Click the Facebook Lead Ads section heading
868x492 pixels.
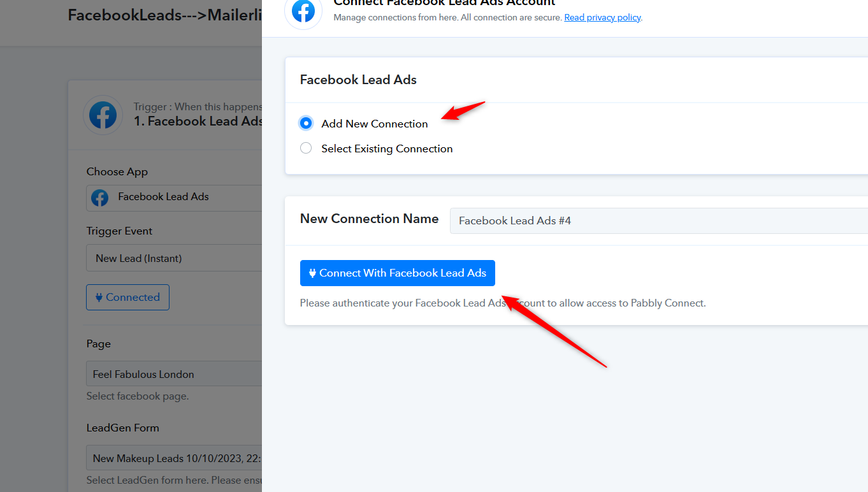(x=358, y=80)
